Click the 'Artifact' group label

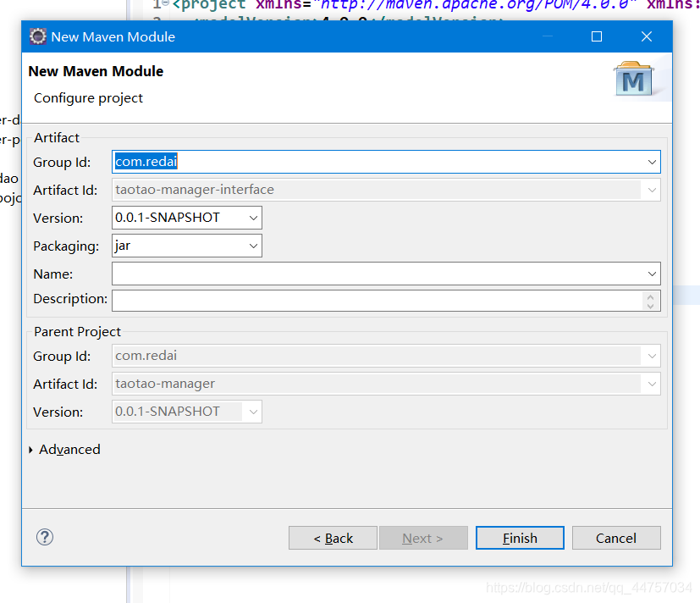[57, 137]
